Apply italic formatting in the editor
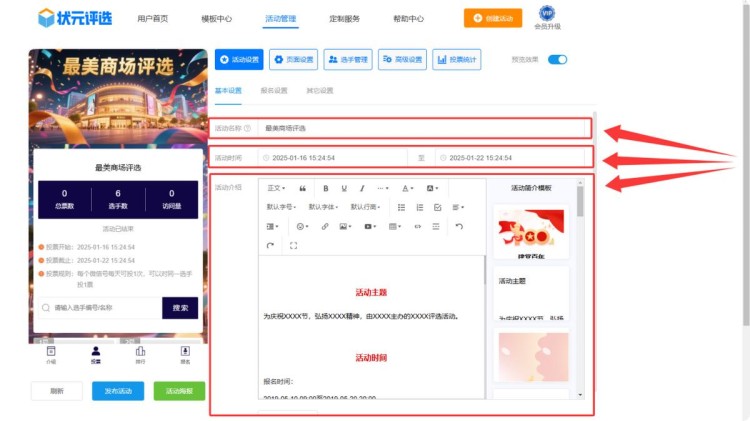 point(362,188)
